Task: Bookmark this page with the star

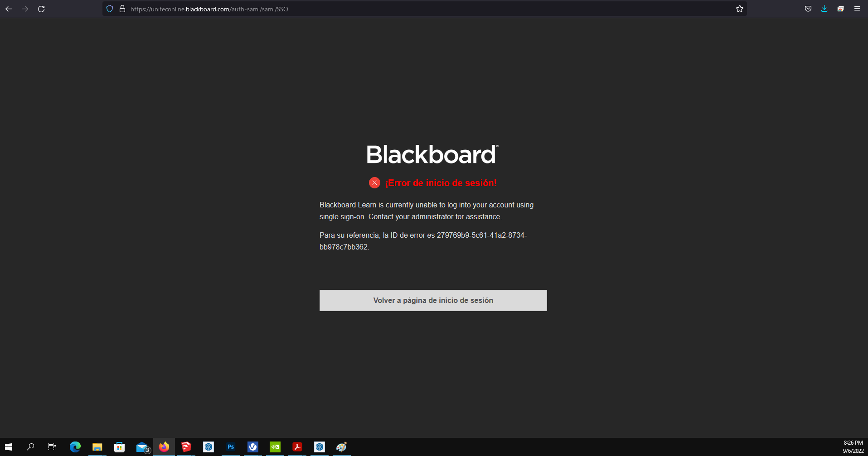Action: [740, 9]
